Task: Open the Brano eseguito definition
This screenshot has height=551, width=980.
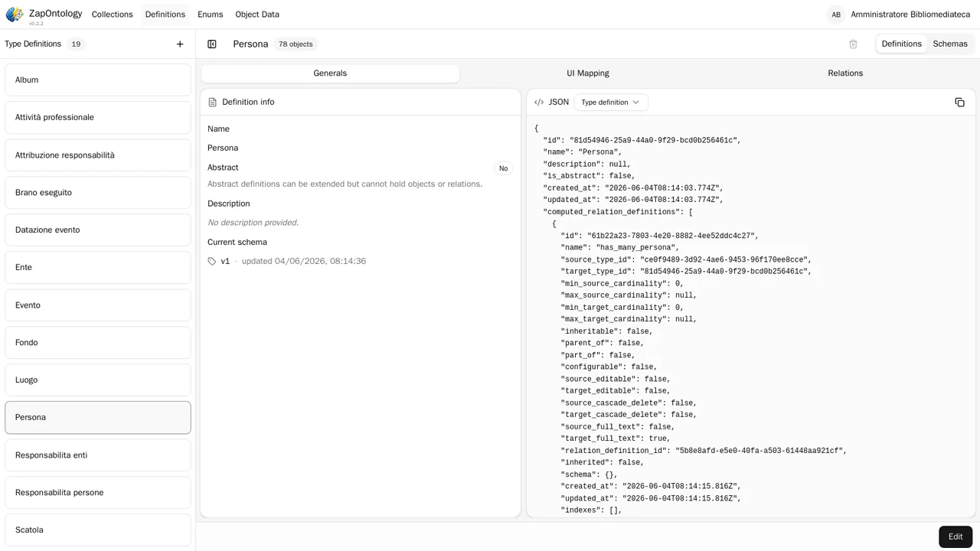Action: [x=98, y=193]
